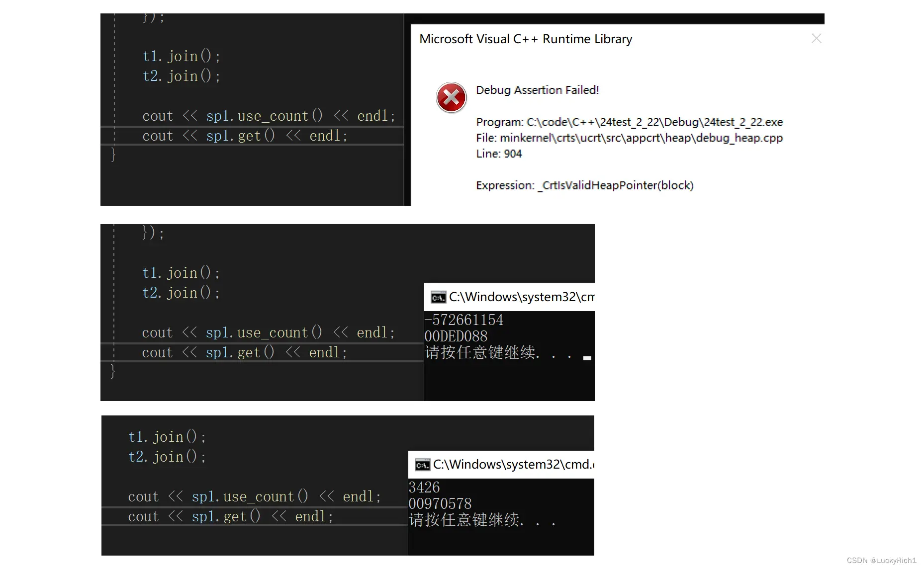Click the '请按任意键继续' prompt in the bottom console
The width and height of the screenshot is (924, 569).
pyautogui.click(x=482, y=520)
